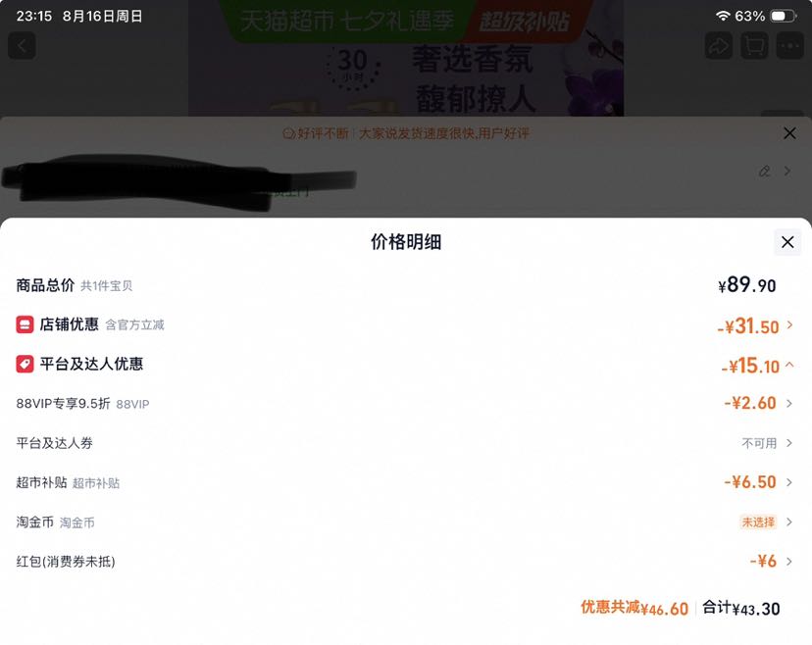The width and height of the screenshot is (812, 645).
Task: Open the more options ellipsis icon
Action: point(789,46)
